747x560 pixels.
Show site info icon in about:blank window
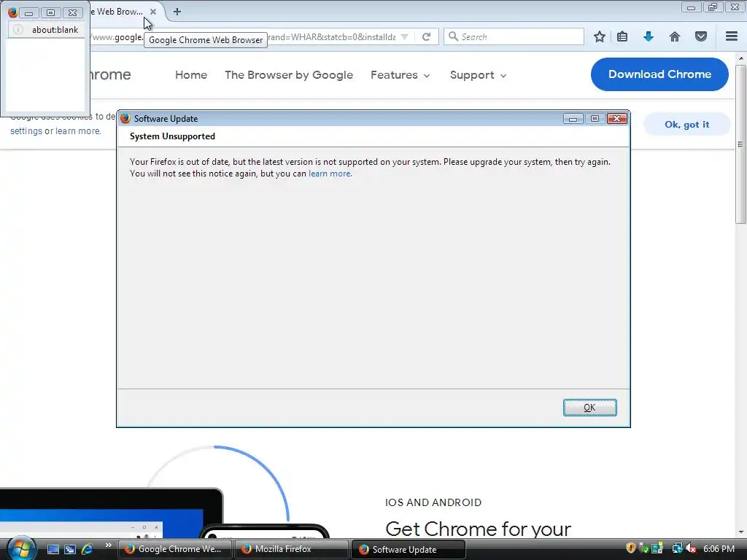(18, 29)
